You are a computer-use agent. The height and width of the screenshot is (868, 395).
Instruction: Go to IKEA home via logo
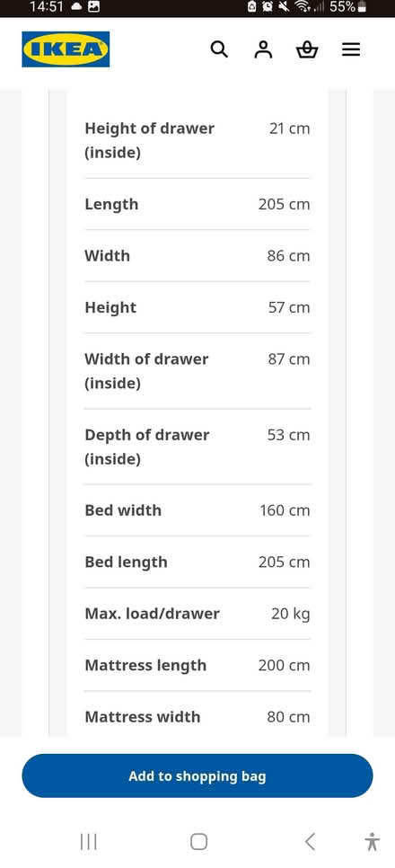(66, 49)
